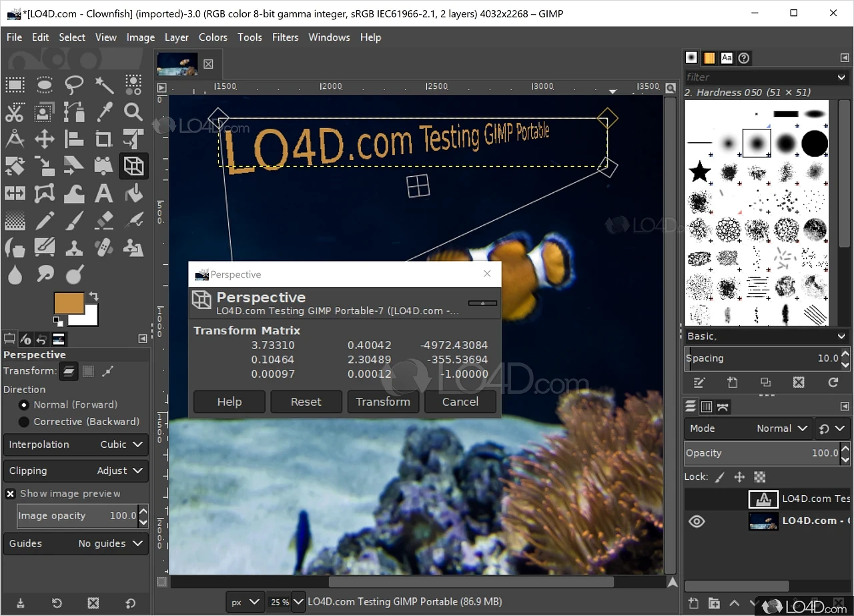Open the brush filter dropdown arrow

click(842, 77)
